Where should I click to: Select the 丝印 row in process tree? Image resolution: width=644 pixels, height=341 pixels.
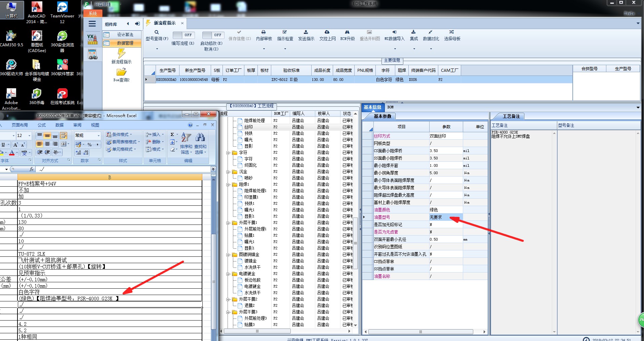(x=248, y=127)
